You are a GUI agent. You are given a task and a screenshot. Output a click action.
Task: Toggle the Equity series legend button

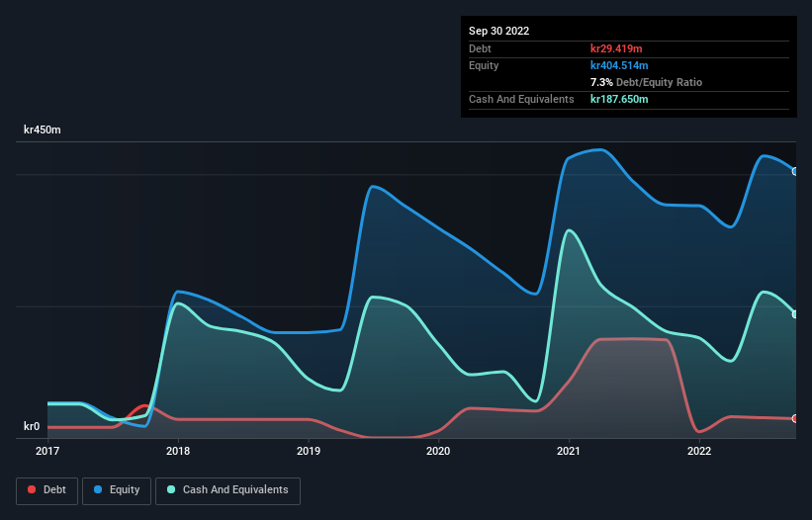click(117, 490)
